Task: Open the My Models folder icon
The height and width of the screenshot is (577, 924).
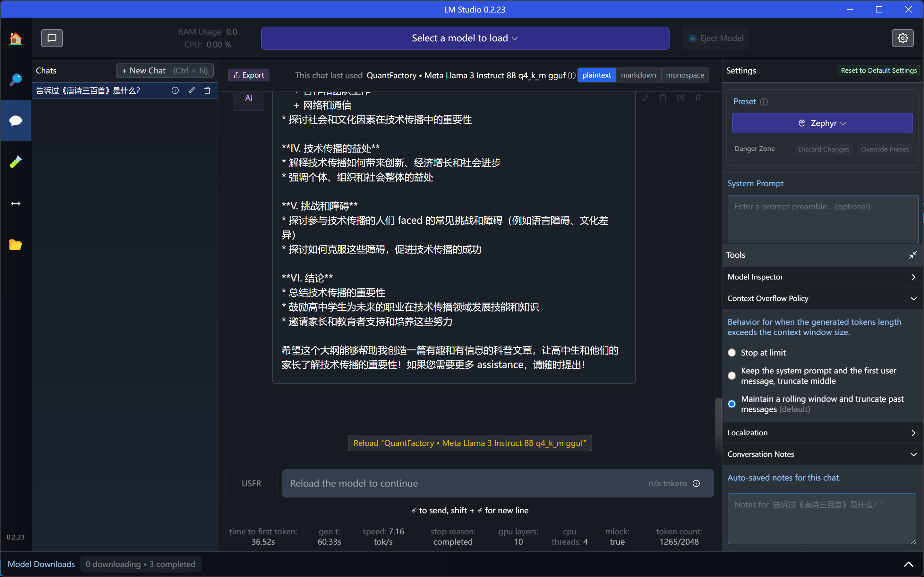Action: [16, 245]
